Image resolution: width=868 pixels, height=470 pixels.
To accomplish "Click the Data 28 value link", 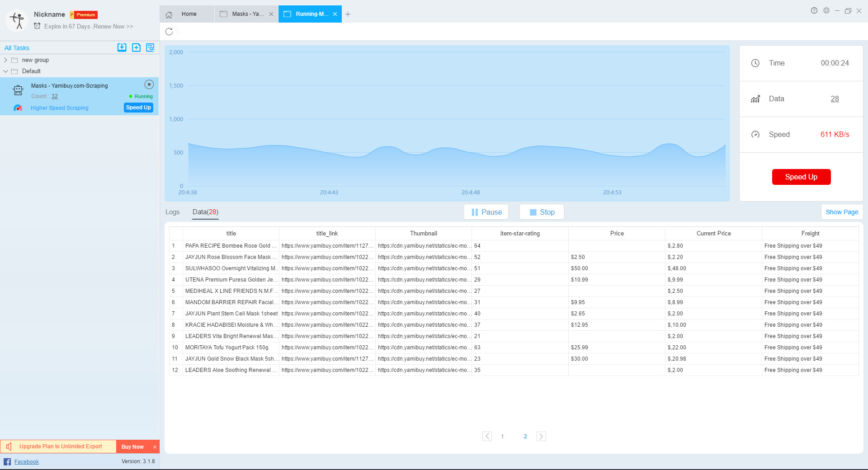I will 835,99.
